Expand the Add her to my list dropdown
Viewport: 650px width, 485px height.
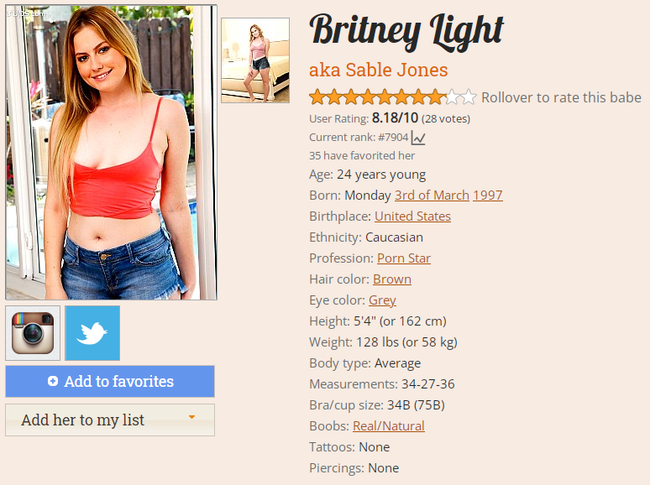tap(110, 420)
